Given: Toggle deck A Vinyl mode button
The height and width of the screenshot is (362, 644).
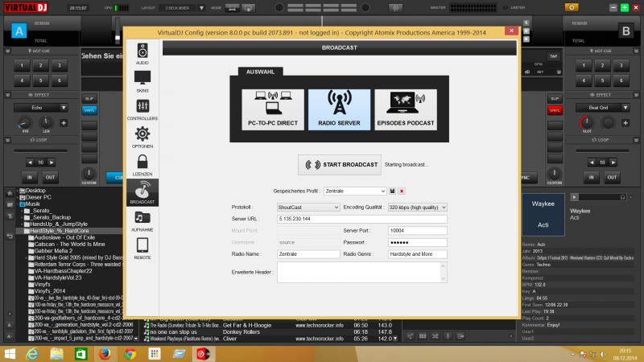Looking at the screenshot, I should 89,110.
